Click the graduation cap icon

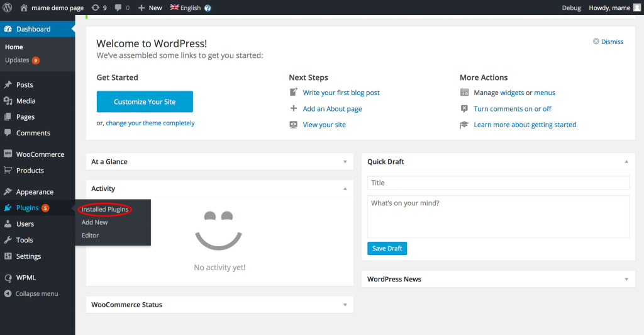(464, 125)
